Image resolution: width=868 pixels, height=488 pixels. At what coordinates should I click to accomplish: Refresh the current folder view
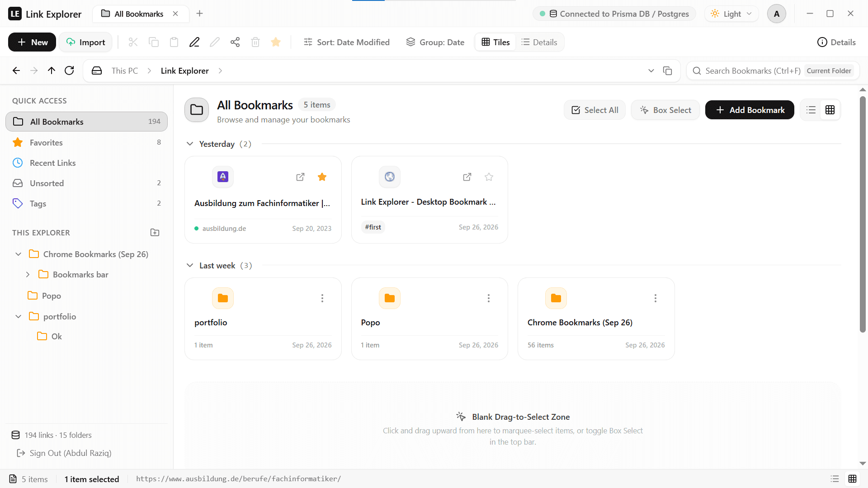69,70
